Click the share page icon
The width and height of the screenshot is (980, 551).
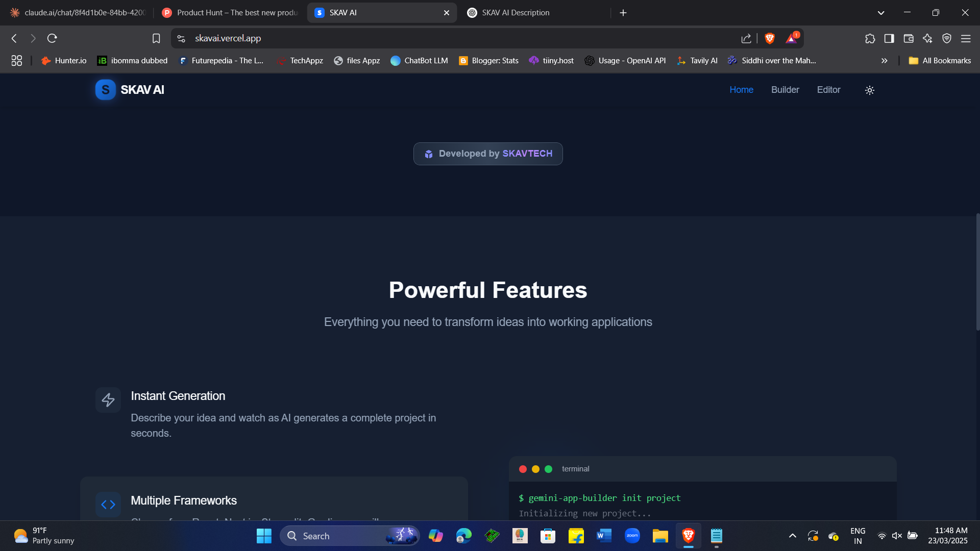click(x=746, y=38)
